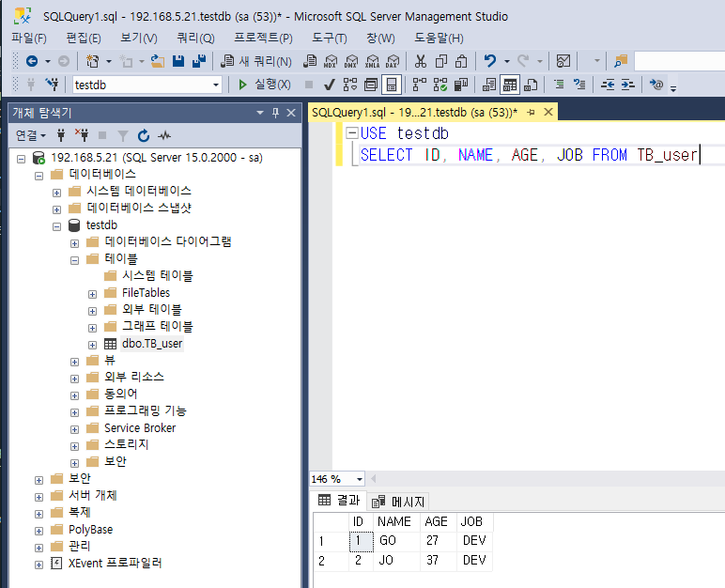
Task: Open the 도구(T) menu
Action: [330, 38]
